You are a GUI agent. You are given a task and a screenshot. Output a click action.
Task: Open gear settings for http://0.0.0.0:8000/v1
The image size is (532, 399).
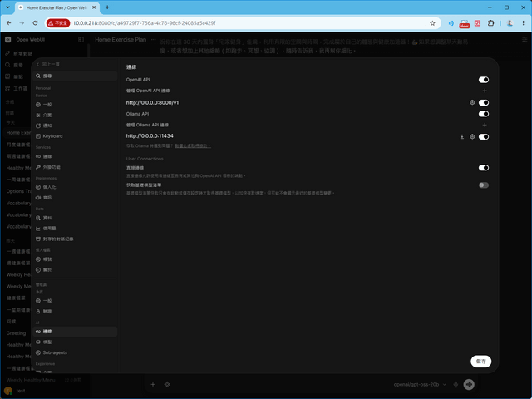[472, 102]
